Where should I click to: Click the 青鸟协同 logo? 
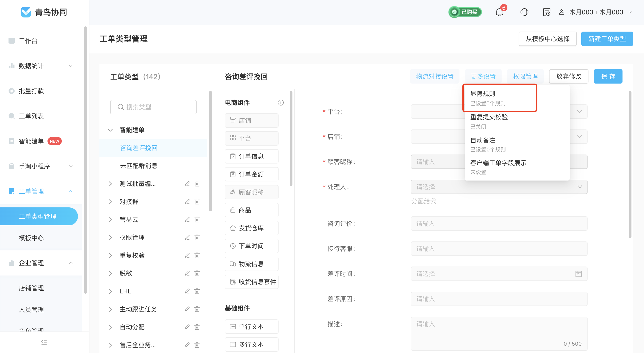tap(44, 12)
